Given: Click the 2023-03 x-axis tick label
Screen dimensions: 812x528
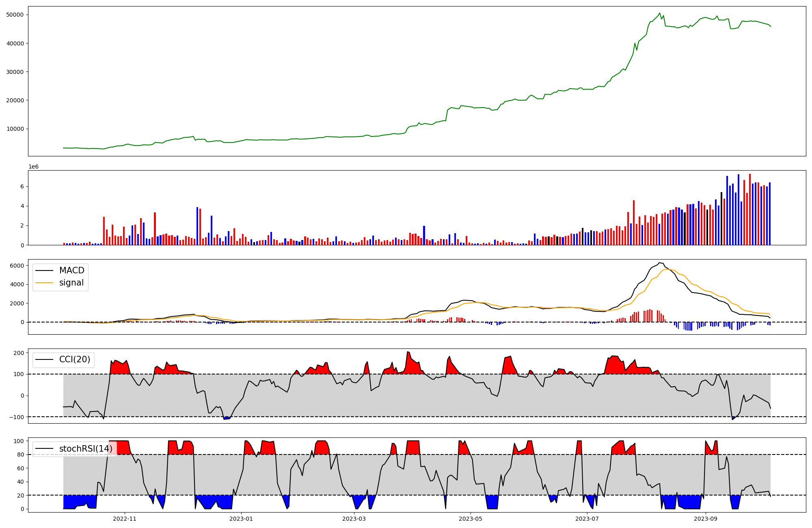Looking at the screenshot, I should click(x=354, y=519).
